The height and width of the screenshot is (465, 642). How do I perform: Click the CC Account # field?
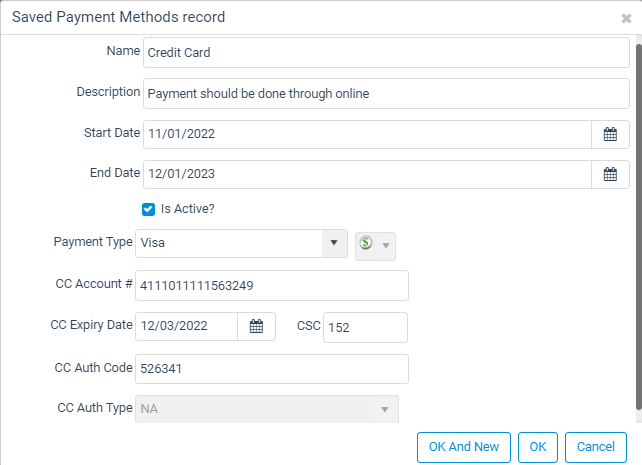point(271,286)
